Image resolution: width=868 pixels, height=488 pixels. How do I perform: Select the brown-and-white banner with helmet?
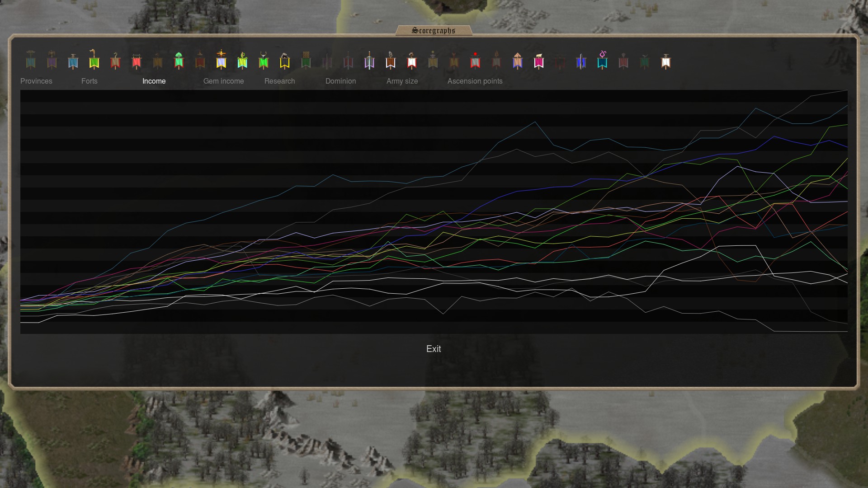(391, 60)
